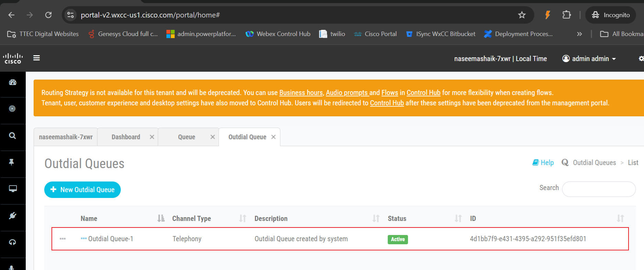
Task: Switch to Queue tab
Action: (186, 137)
